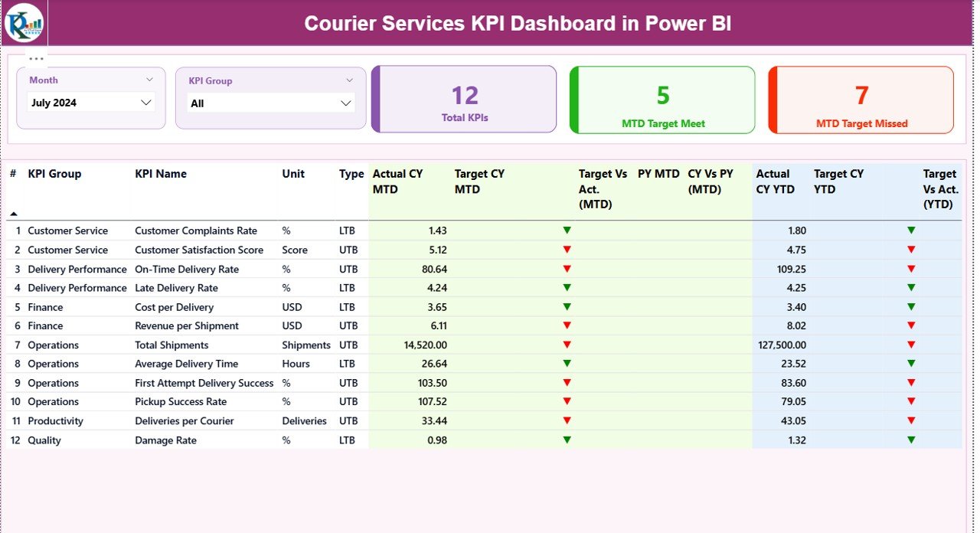Sort by the KPI Name column header
The image size is (980, 533).
(x=161, y=174)
